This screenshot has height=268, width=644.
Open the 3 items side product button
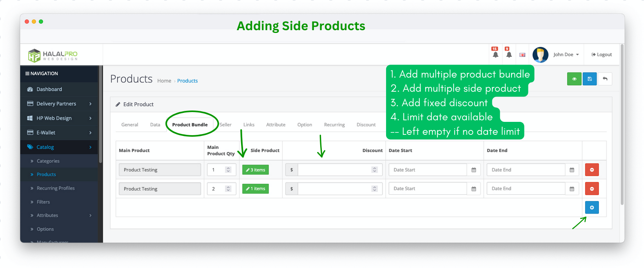(x=255, y=170)
